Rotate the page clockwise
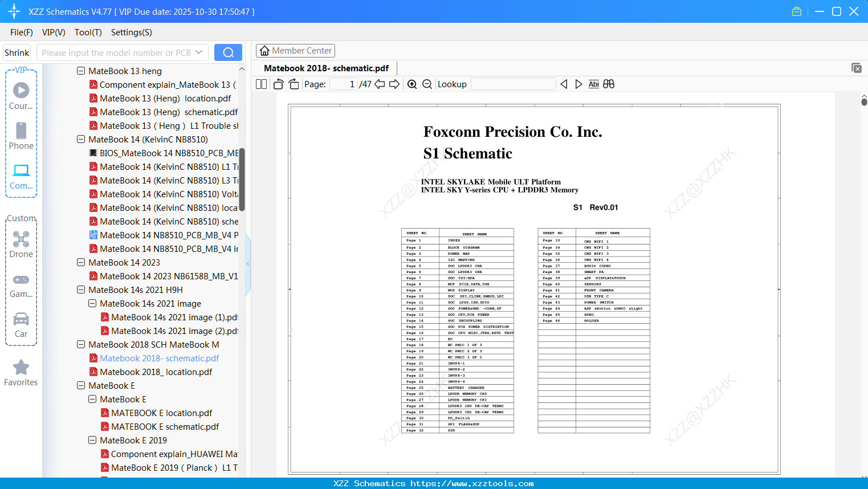868x489 pixels. pos(294,84)
